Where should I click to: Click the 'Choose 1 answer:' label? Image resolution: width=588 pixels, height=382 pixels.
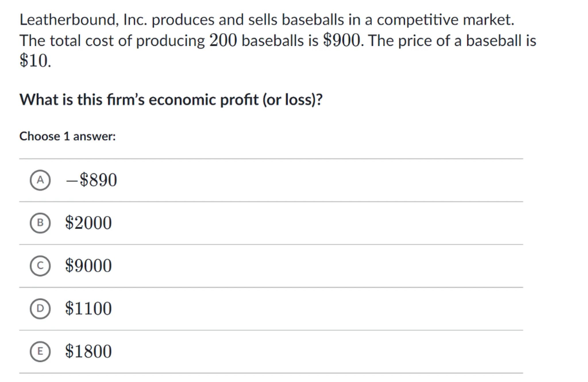[x=68, y=136]
